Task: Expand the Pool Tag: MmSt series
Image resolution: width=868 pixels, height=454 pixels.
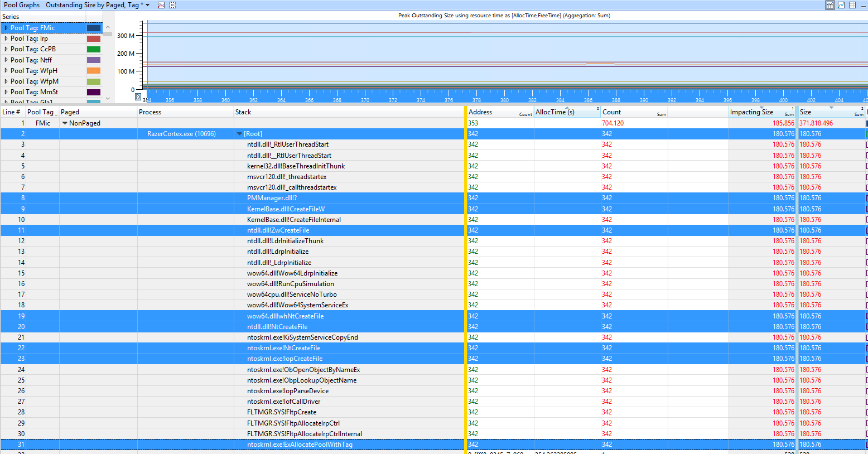Action: coord(6,92)
